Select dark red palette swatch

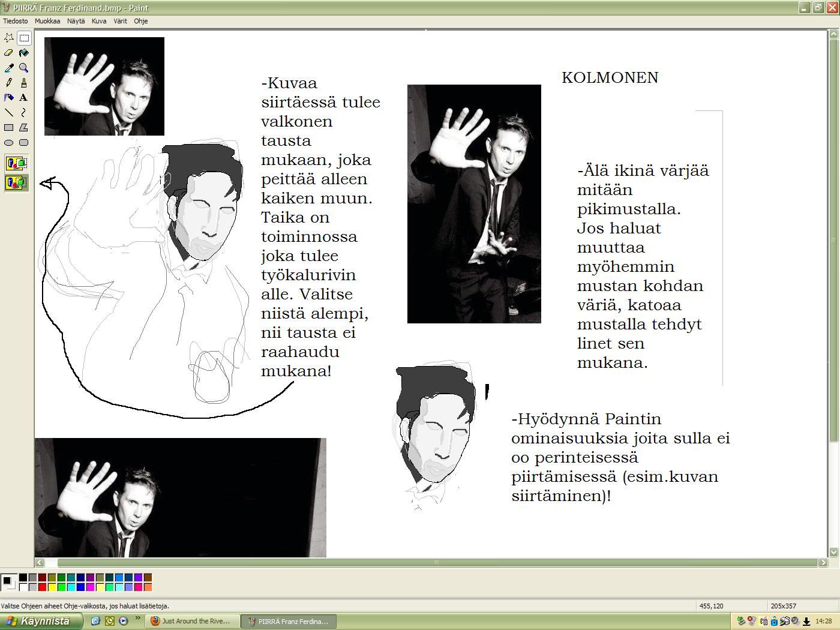(x=42, y=578)
